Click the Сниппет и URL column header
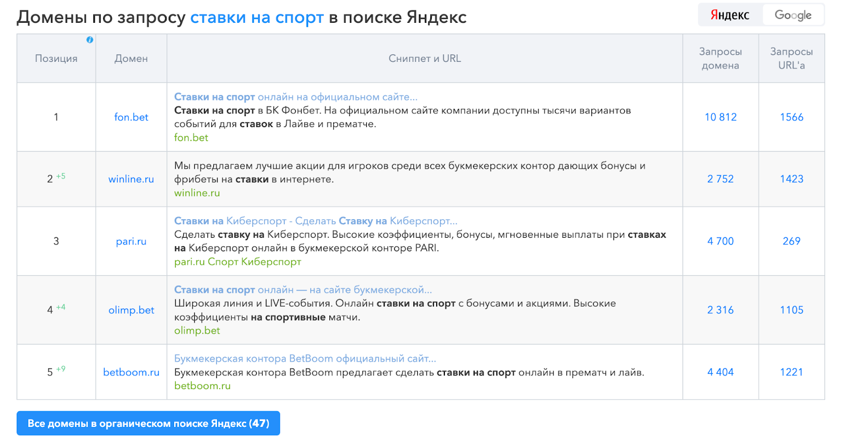 click(425, 59)
